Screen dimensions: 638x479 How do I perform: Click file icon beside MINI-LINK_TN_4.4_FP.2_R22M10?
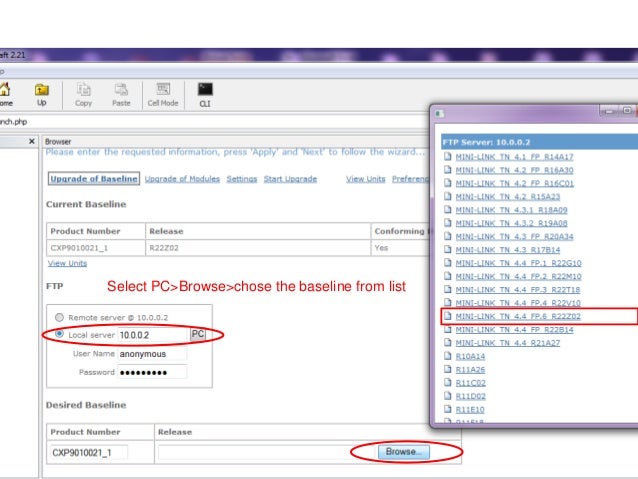pos(448,276)
